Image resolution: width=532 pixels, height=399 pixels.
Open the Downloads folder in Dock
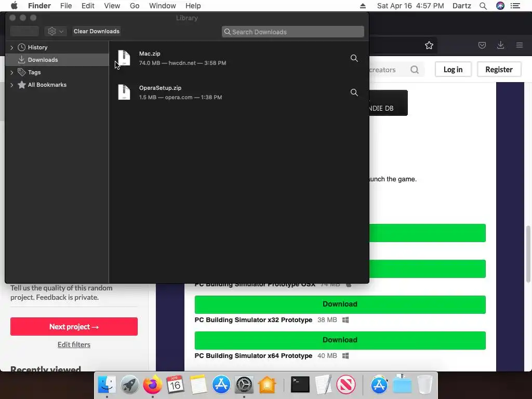coord(402,385)
